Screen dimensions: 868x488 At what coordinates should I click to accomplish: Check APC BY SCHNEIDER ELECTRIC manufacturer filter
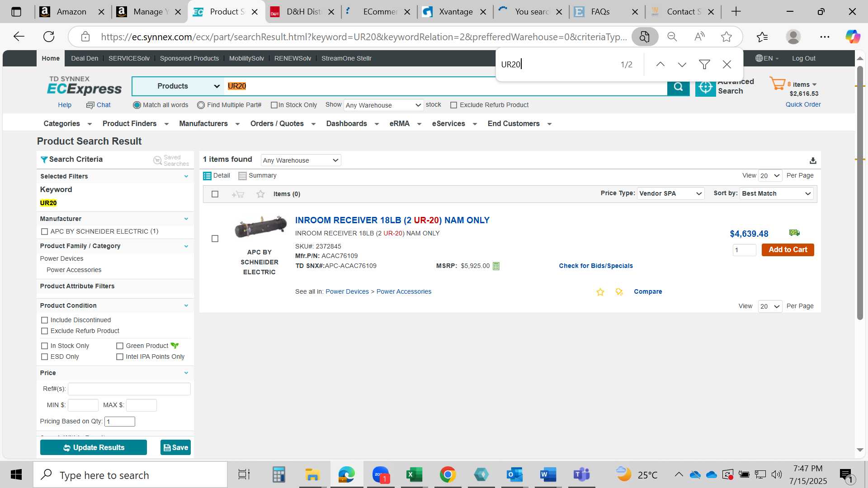click(x=44, y=232)
